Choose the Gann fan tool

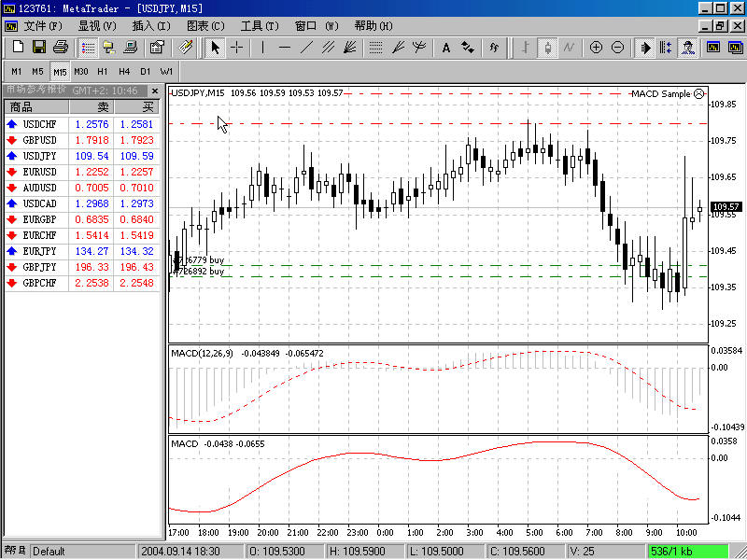coord(349,48)
